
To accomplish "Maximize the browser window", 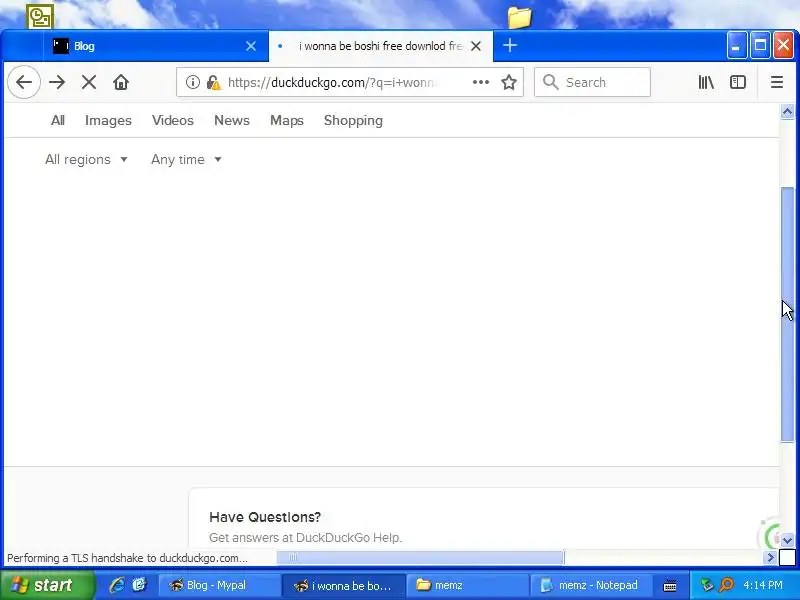I will tap(760, 46).
